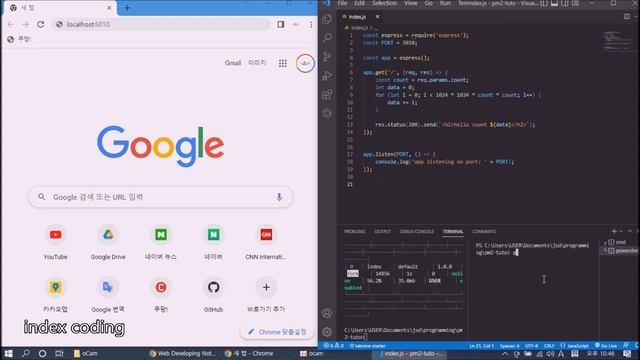The image size is (640, 360).
Task: Open Google account avatar
Action: click(x=305, y=63)
